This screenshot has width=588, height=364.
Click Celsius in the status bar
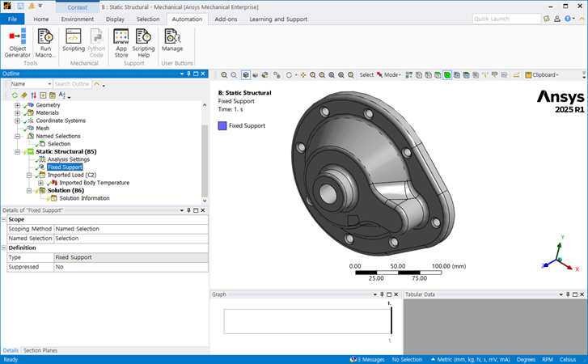[x=568, y=359]
